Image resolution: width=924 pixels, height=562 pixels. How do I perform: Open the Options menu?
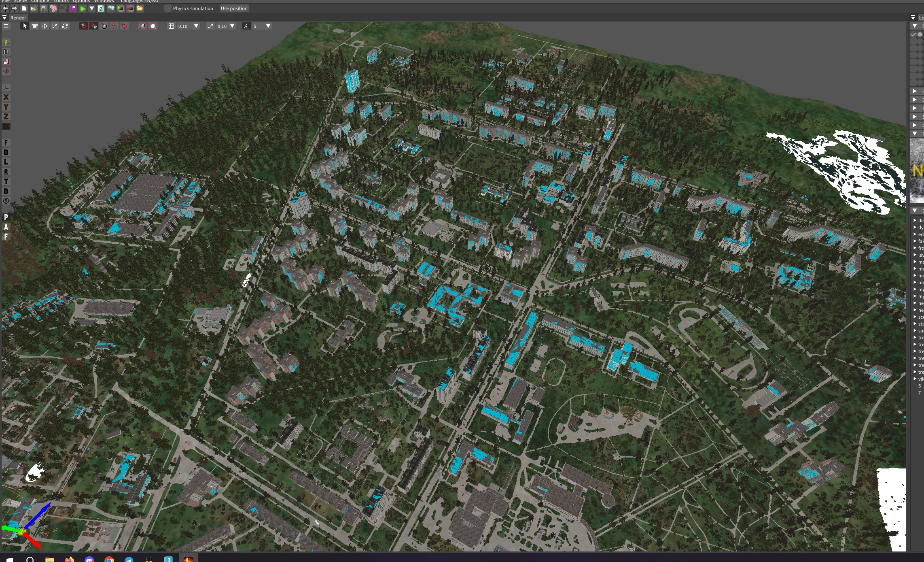point(81,1)
